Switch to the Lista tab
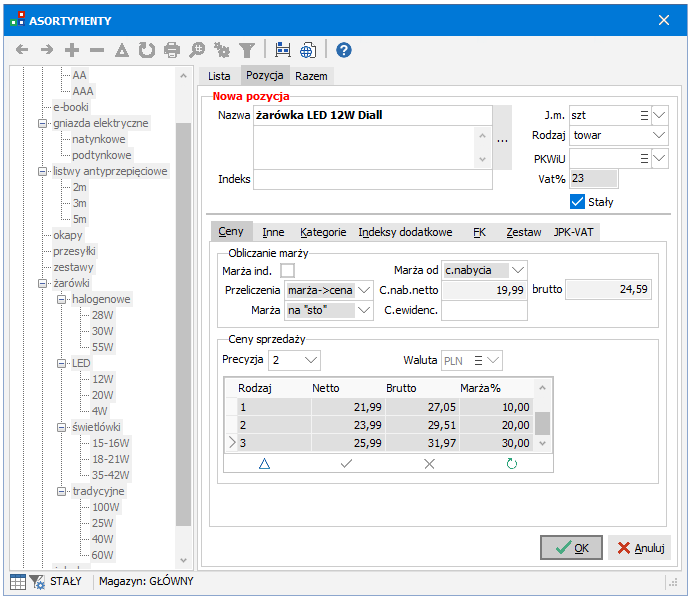This screenshot has width=691, height=600. point(219,76)
